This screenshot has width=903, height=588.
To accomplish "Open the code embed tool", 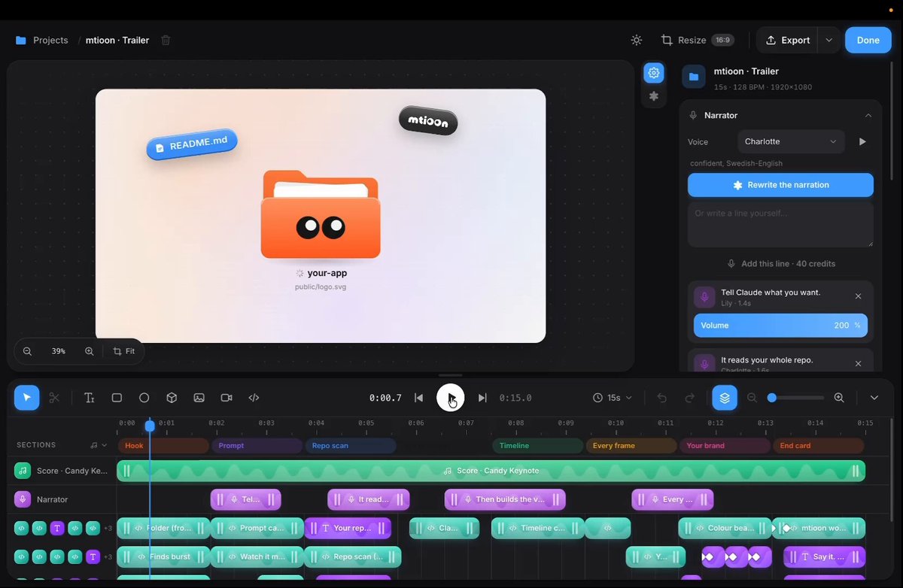I will point(254,398).
